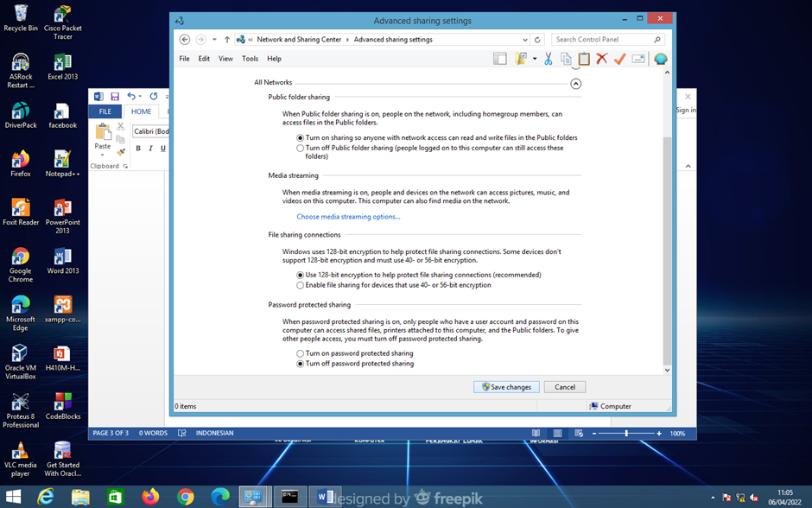Switch to the HOME tab in Word
Screen dimensions: 812x508
tap(141, 111)
